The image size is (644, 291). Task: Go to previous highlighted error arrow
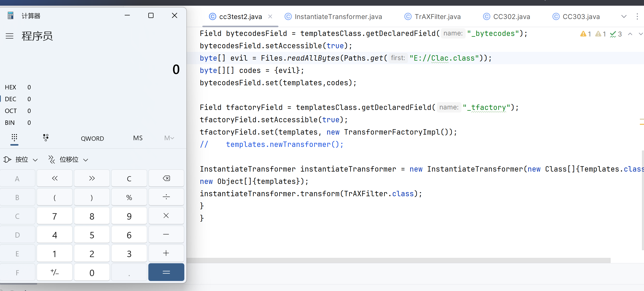click(630, 34)
